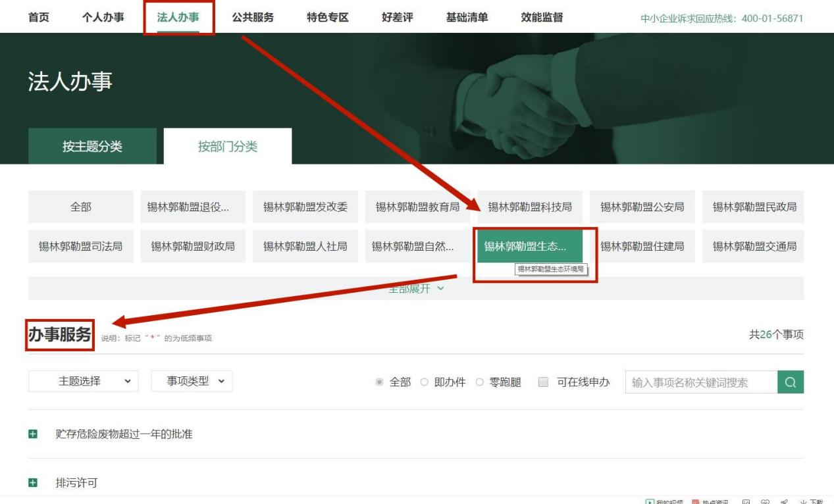The width and height of the screenshot is (834, 504).
Task: Click plus icon beside 排污许可
Action: [33, 483]
